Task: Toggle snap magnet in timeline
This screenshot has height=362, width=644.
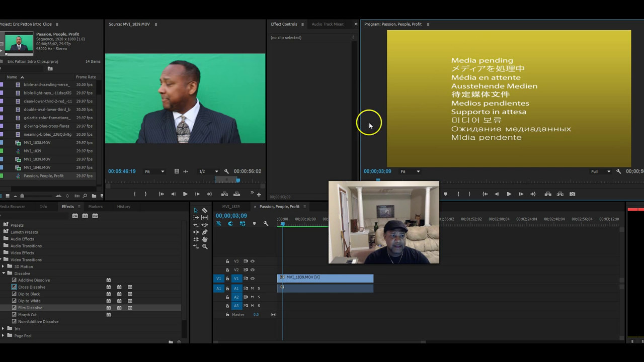Action: pos(230,224)
